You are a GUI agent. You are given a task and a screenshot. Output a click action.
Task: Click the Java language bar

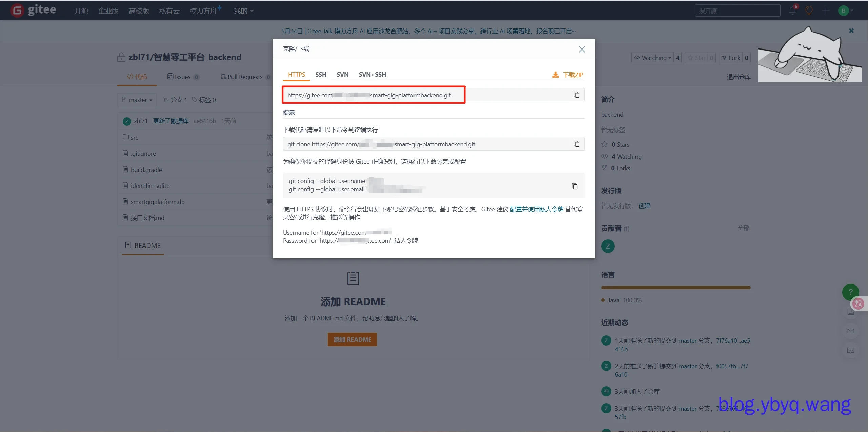point(675,287)
